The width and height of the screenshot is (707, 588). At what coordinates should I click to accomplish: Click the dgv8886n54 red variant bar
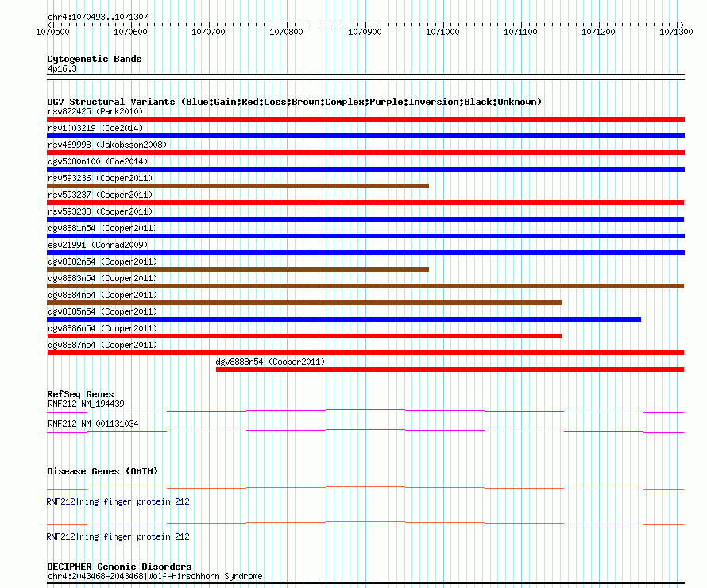(x=304, y=336)
